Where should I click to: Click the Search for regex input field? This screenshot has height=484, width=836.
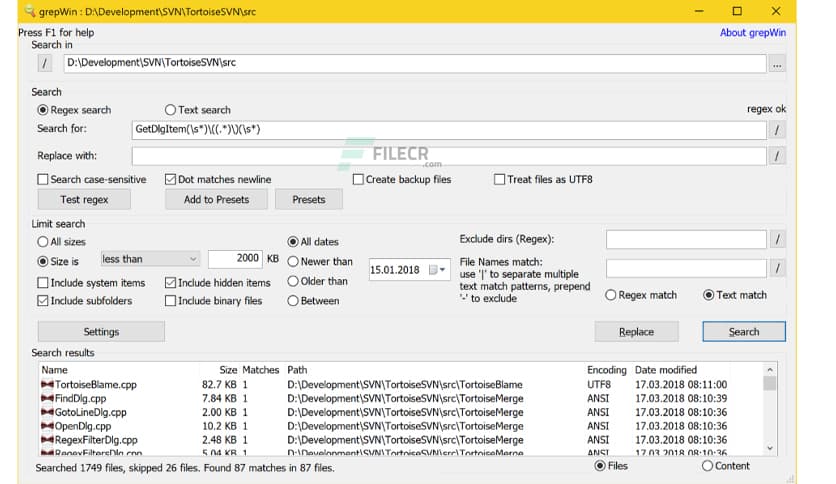coord(449,129)
